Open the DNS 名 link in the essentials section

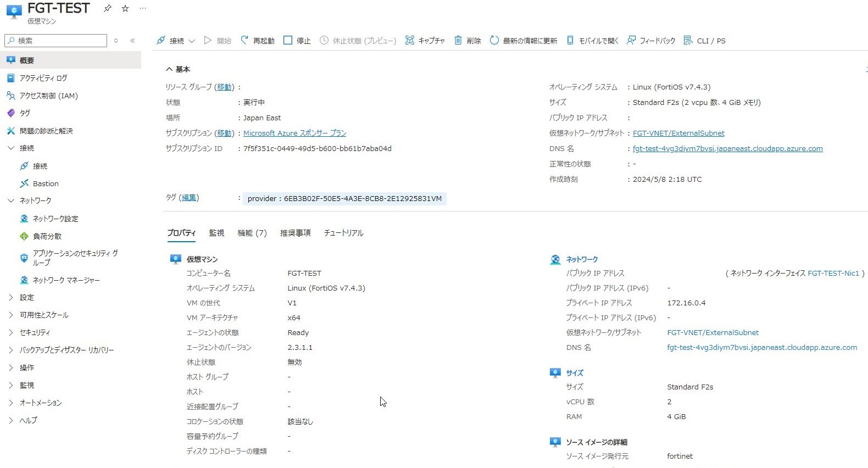728,149
